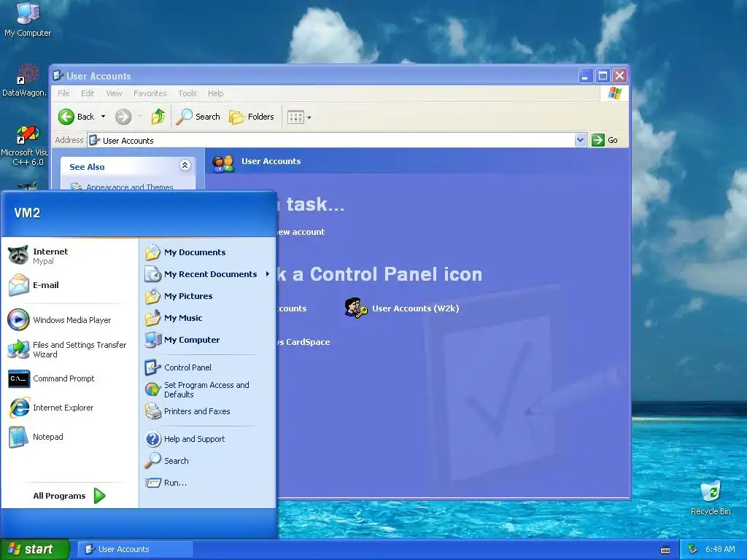The image size is (747, 560).
Task: Click the address bar showing User Accounts
Action: click(x=331, y=141)
